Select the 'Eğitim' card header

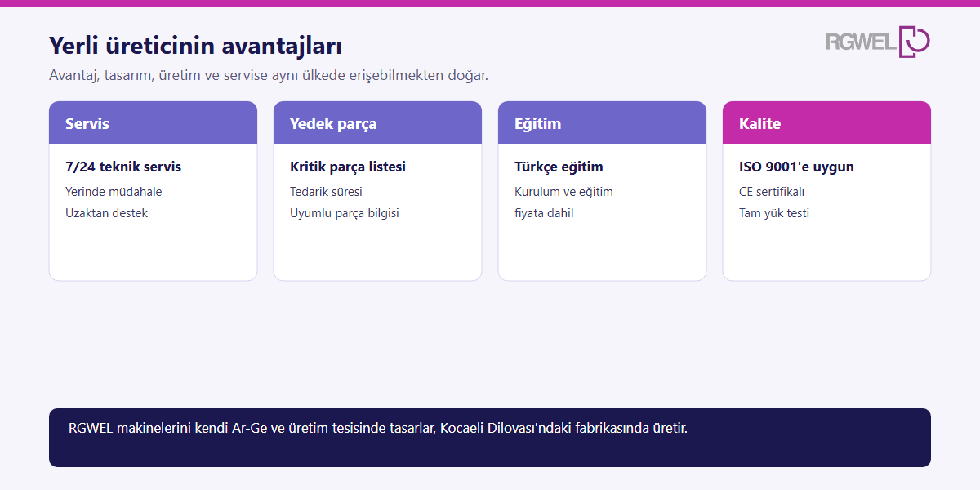(x=602, y=123)
